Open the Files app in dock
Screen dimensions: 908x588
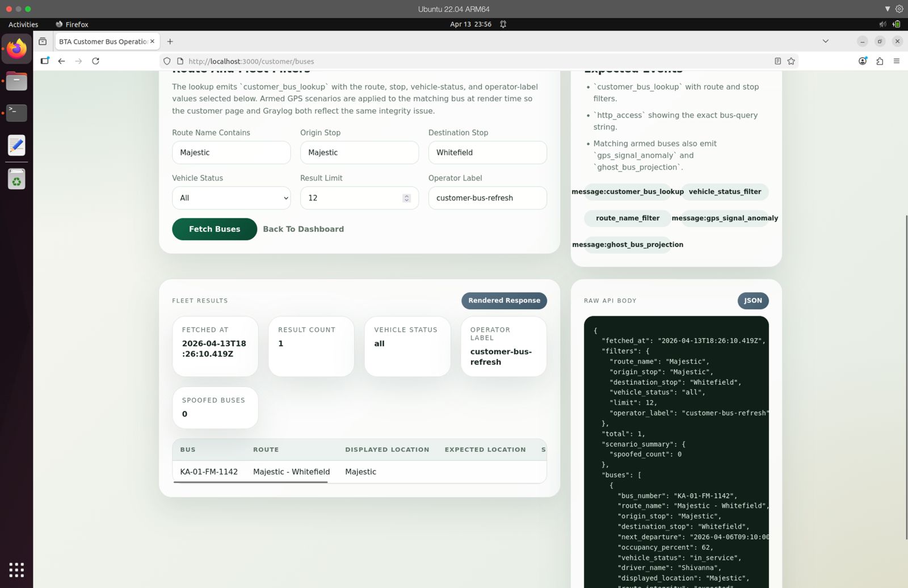16,81
